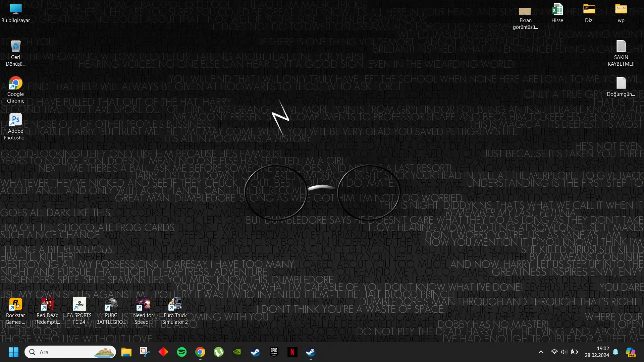The height and width of the screenshot is (362, 644).
Task: Open uTorrent from the taskbar
Action: [219, 352]
